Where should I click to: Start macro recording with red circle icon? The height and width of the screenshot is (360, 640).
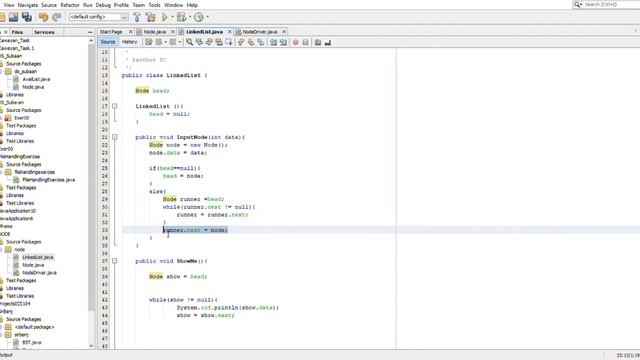point(296,42)
